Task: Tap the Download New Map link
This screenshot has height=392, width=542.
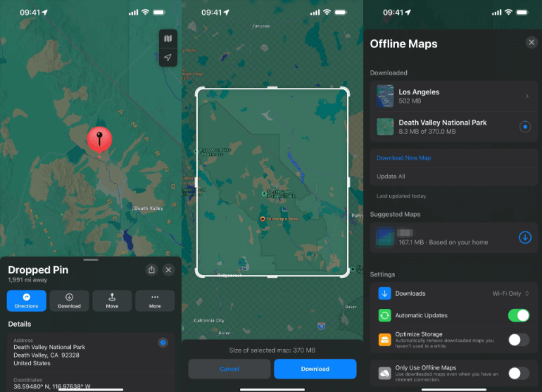Action: click(404, 158)
